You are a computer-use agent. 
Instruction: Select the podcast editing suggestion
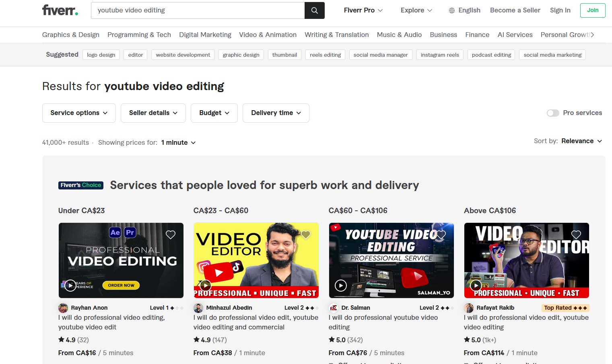[x=491, y=55]
